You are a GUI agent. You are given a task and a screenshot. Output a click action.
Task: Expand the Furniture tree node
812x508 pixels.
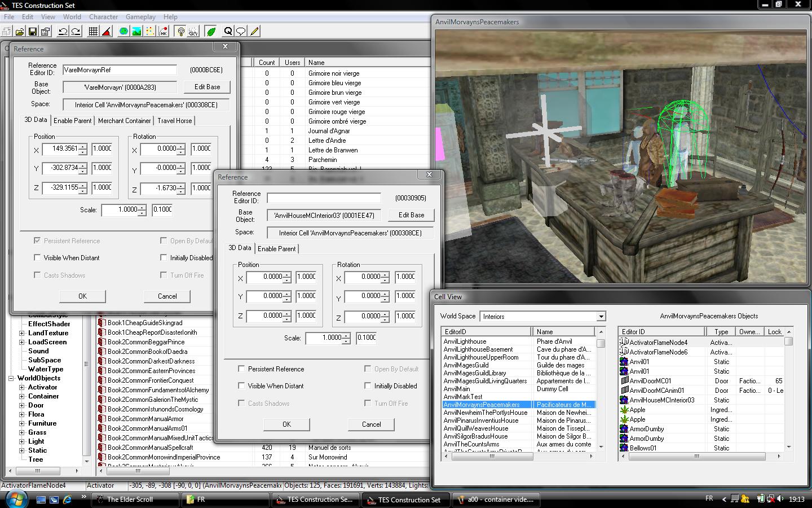click(22, 423)
